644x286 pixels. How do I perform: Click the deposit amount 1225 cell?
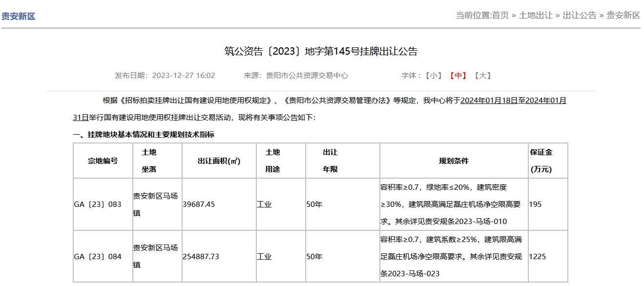tap(537, 257)
